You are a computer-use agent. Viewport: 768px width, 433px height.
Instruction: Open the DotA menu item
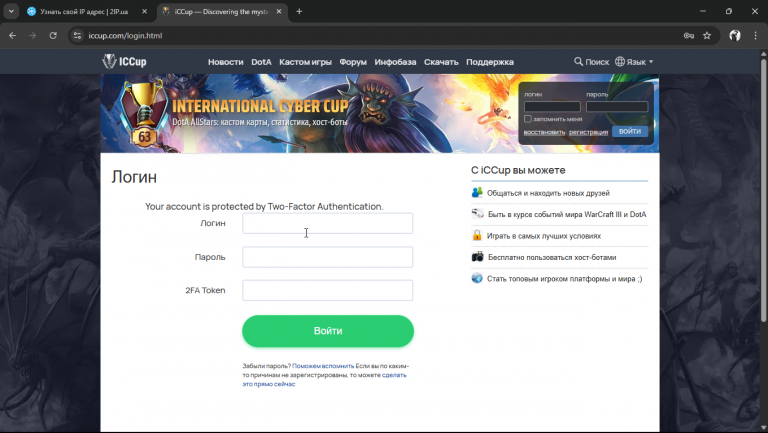(261, 62)
